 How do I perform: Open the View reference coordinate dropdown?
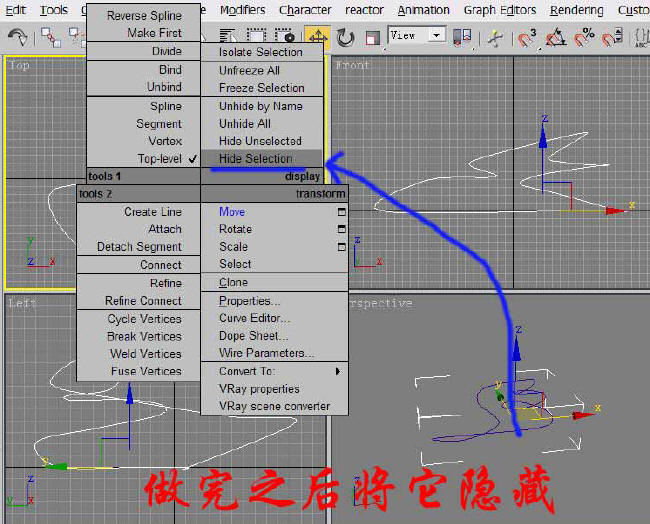[436, 36]
